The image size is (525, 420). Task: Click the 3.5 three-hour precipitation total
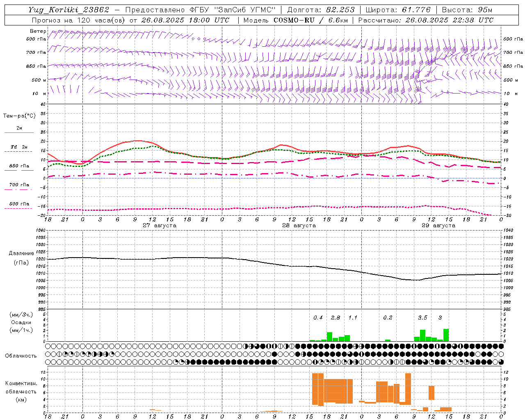click(422, 318)
